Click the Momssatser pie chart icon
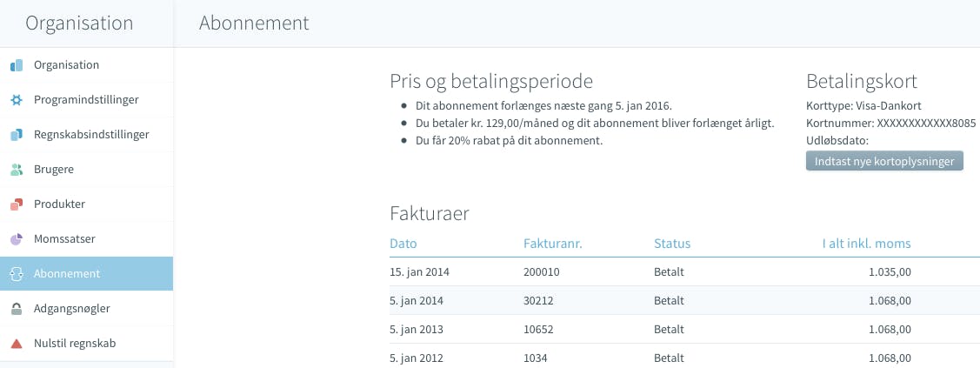The image size is (980, 368). point(16,239)
